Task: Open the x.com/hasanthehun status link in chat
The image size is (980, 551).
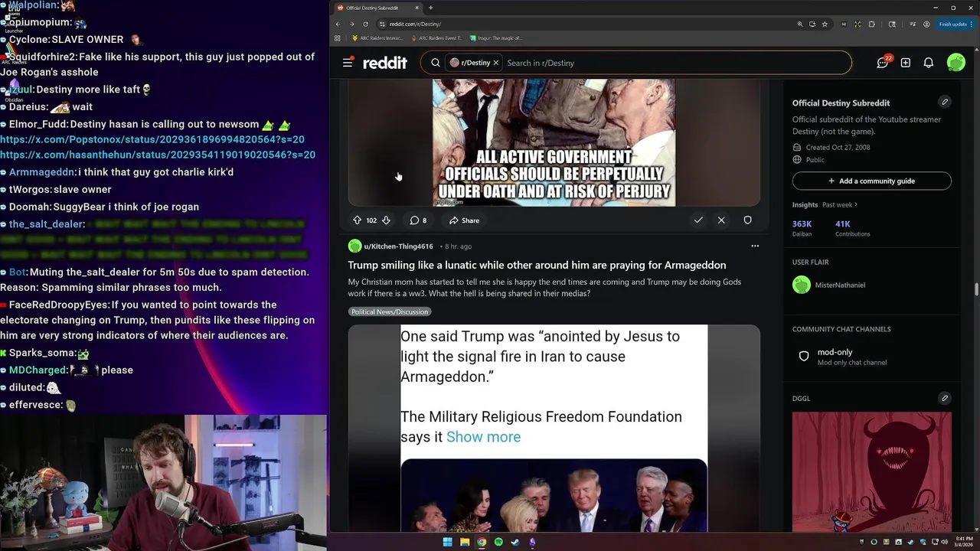Action: 158,155
